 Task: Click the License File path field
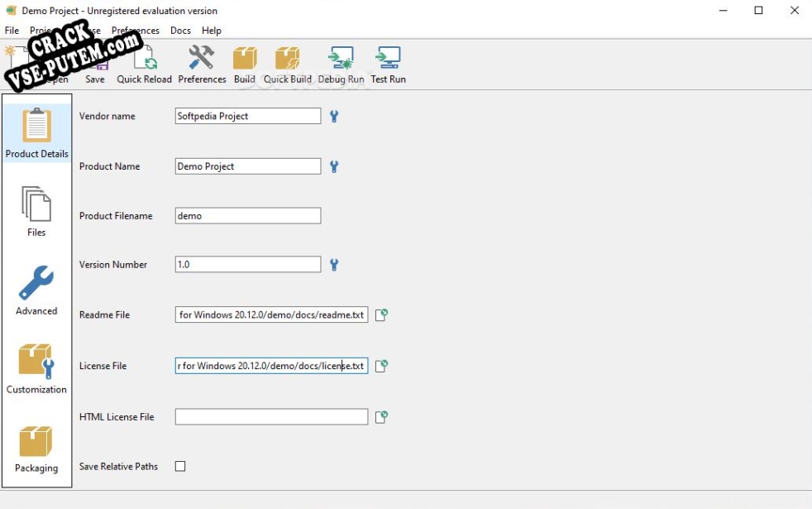(271, 366)
